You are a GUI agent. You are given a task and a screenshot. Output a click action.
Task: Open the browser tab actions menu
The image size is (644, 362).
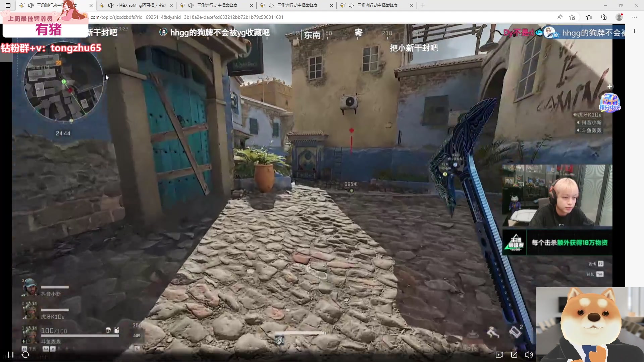tap(8, 5)
